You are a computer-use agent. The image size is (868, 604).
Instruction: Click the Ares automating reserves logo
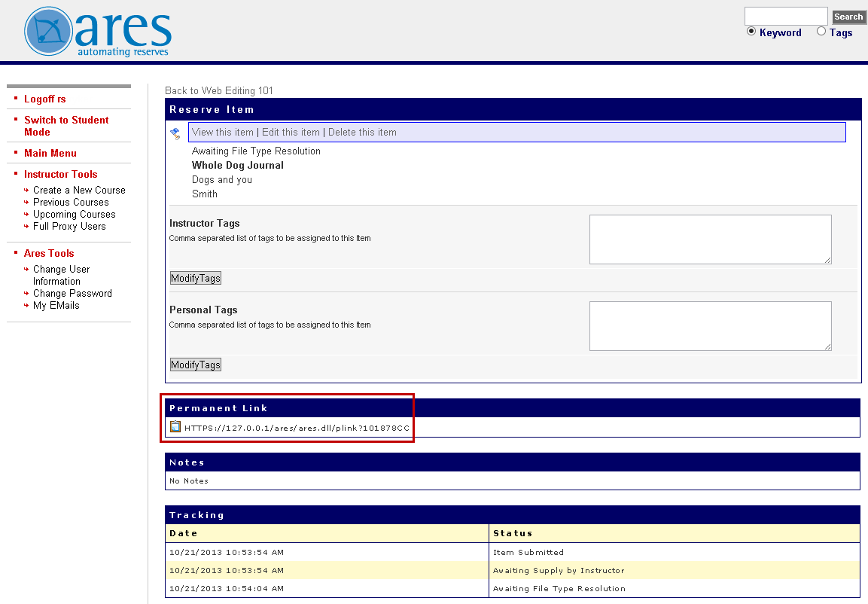pos(96,30)
